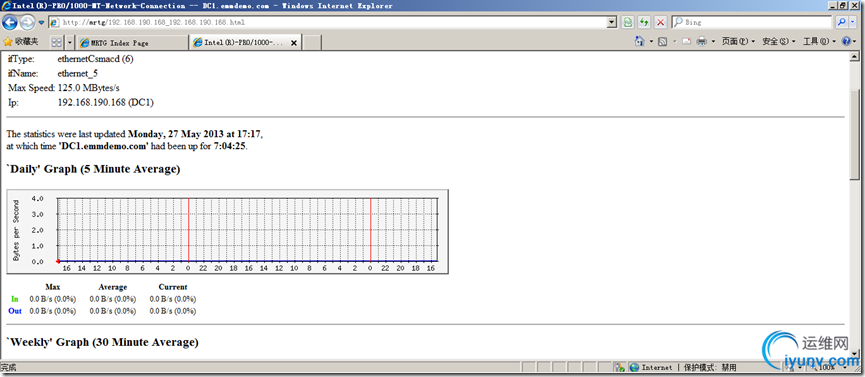Stop loading with the red X icon

click(x=661, y=23)
